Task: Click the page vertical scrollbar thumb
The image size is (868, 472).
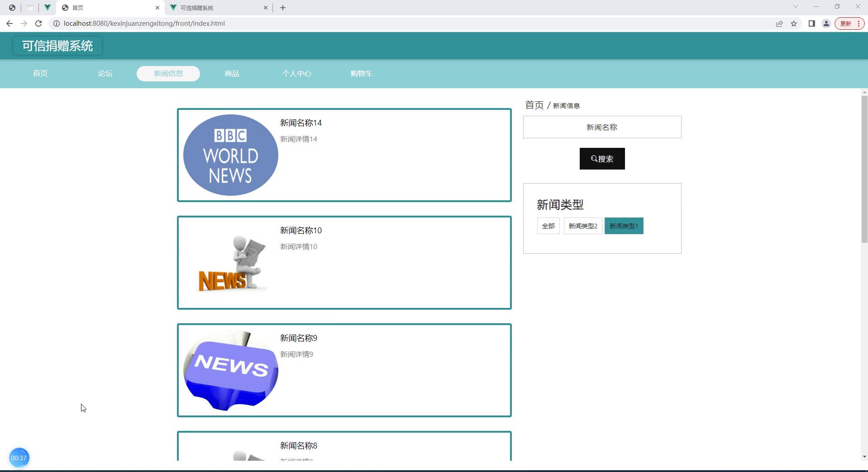Action: pos(864,170)
